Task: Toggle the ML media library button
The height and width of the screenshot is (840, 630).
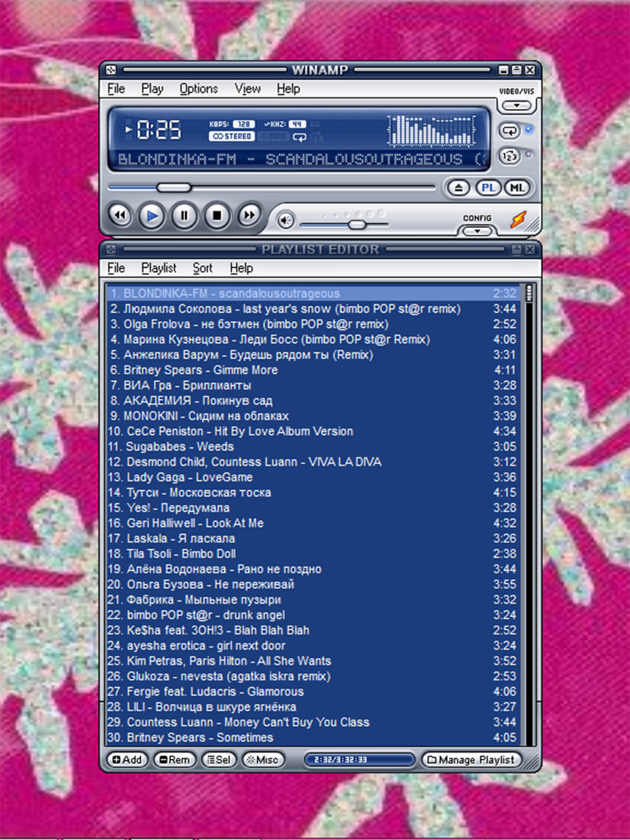Action: [517, 188]
